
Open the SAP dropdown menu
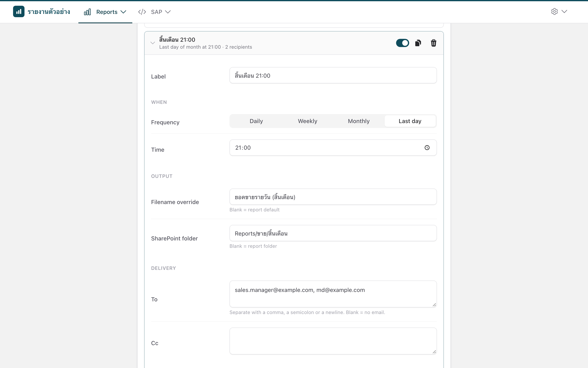pyautogui.click(x=154, y=12)
